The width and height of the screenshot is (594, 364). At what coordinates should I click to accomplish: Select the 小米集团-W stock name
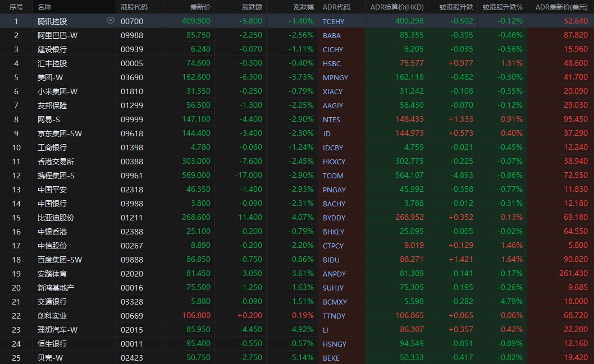[57, 91]
